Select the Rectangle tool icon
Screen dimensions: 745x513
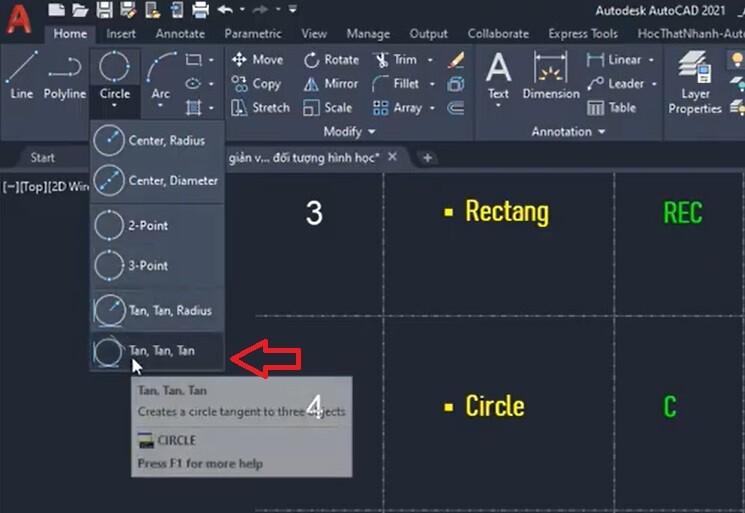coord(193,60)
